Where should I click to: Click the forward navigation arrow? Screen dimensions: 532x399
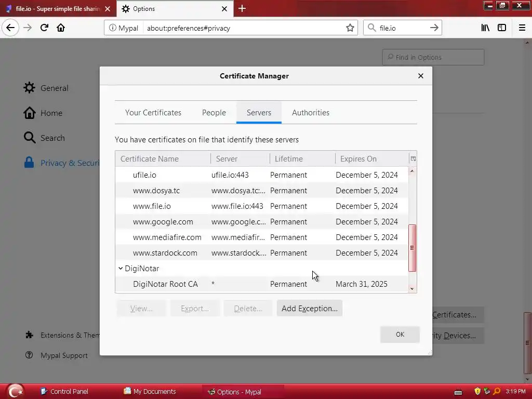[x=28, y=28]
